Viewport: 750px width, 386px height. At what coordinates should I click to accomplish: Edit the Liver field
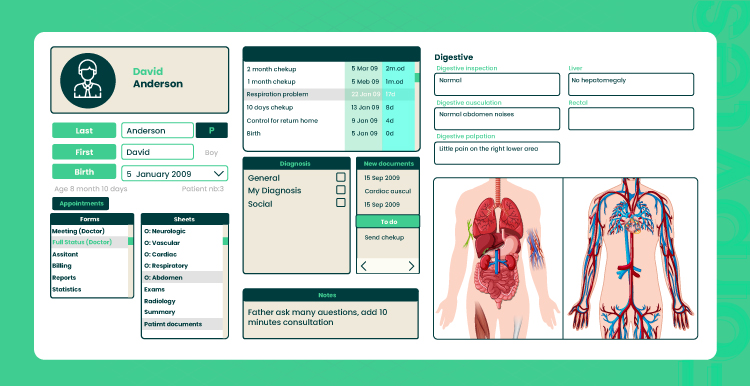point(631,84)
